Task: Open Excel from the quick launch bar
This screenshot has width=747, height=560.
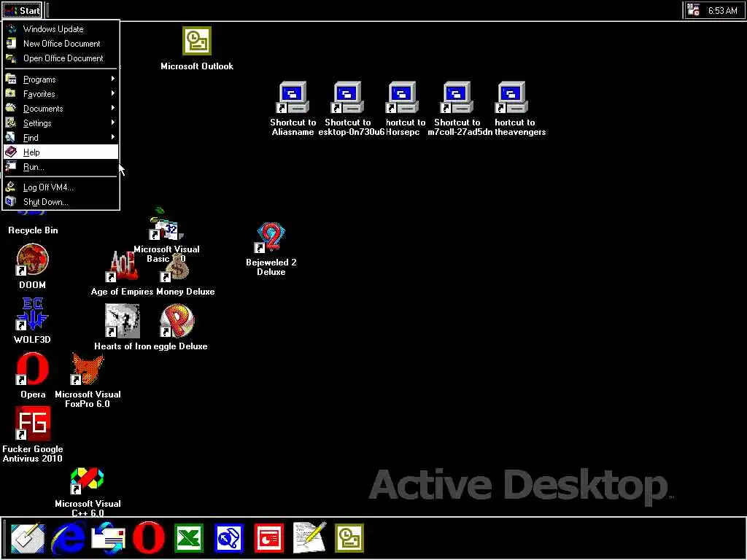Action: point(189,539)
